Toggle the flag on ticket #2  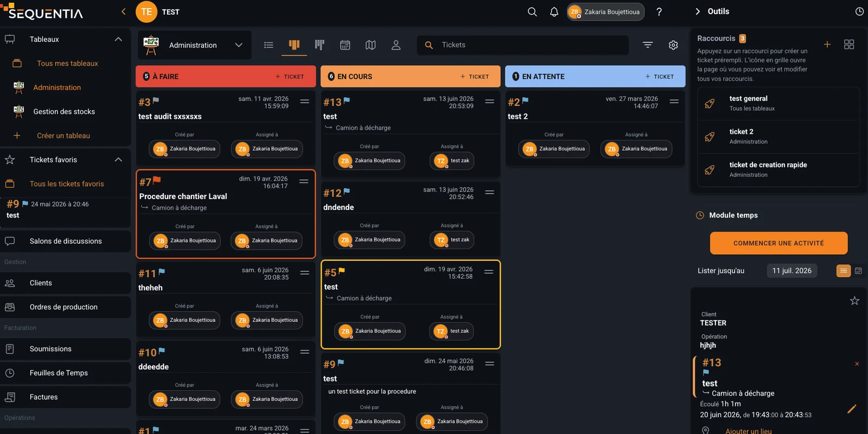(x=525, y=100)
